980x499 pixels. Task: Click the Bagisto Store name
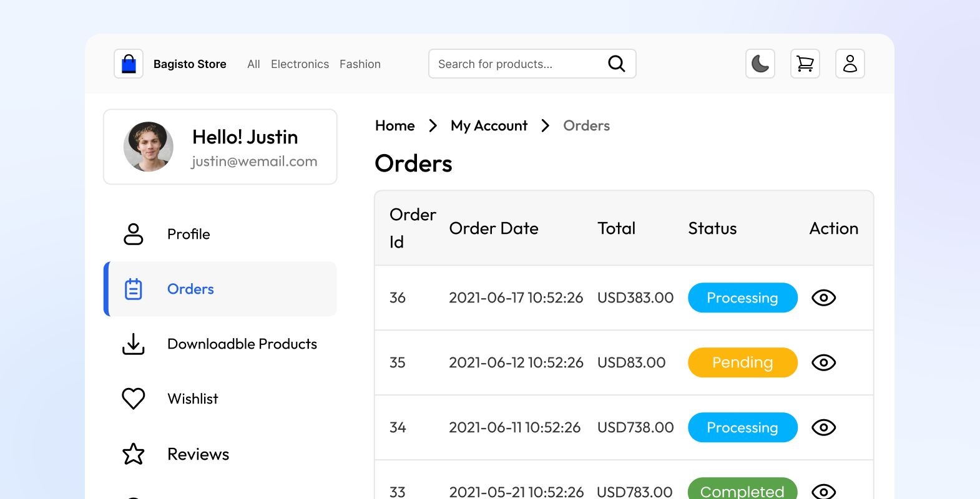pyautogui.click(x=190, y=64)
